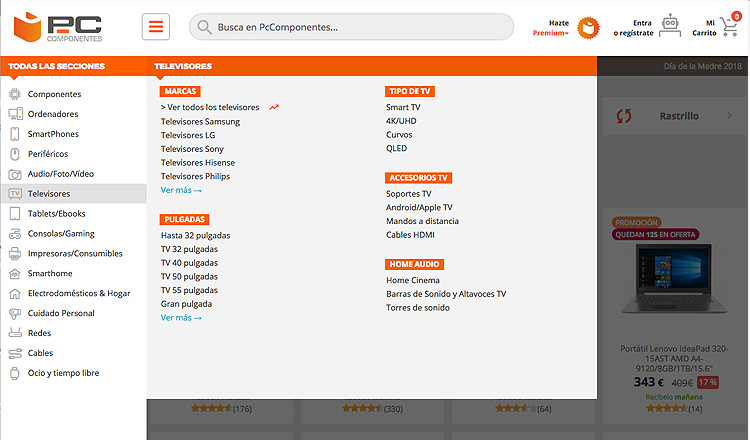Open 4K/UHD televisions link
This screenshot has width=750, height=440.
(x=401, y=121)
